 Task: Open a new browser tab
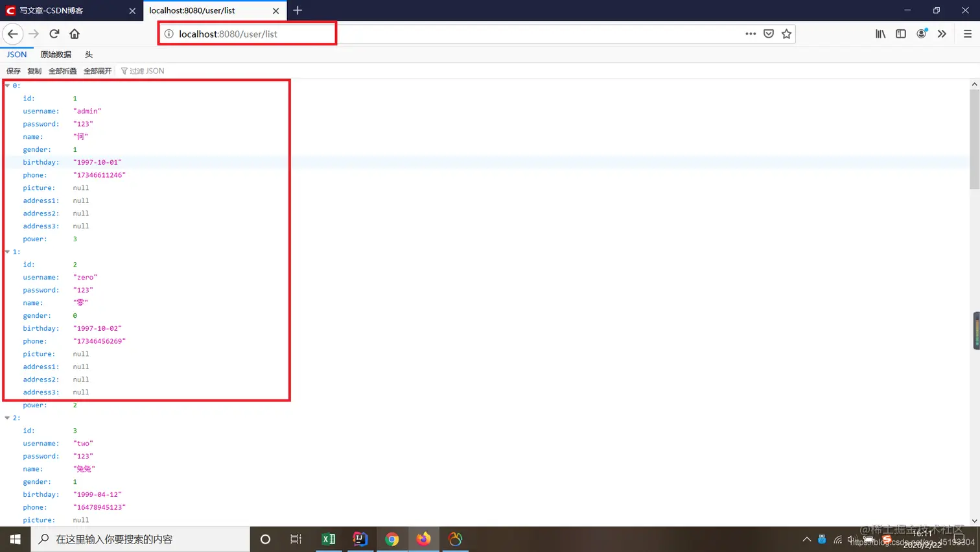click(297, 10)
